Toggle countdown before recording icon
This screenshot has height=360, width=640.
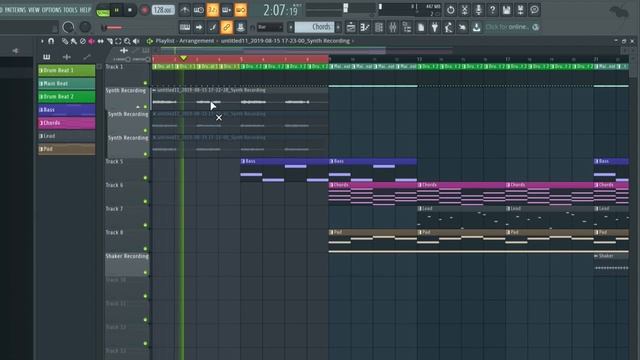tap(213, 10)
